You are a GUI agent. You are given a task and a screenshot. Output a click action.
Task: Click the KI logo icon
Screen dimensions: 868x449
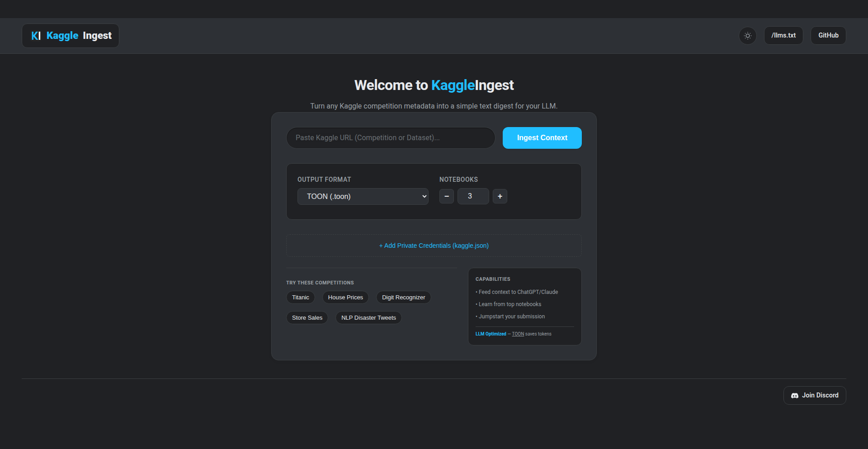(36, 35)
